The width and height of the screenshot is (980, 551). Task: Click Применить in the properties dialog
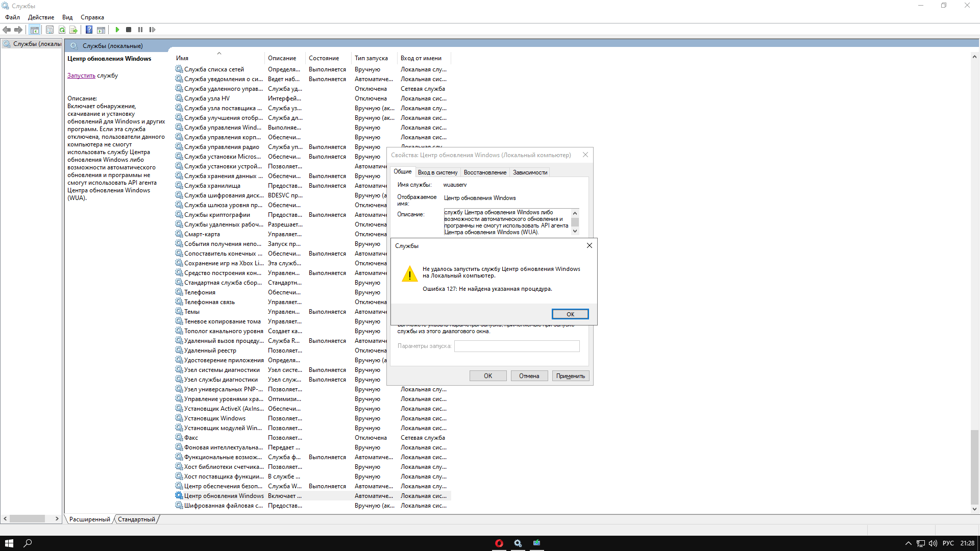pos(571,376)
